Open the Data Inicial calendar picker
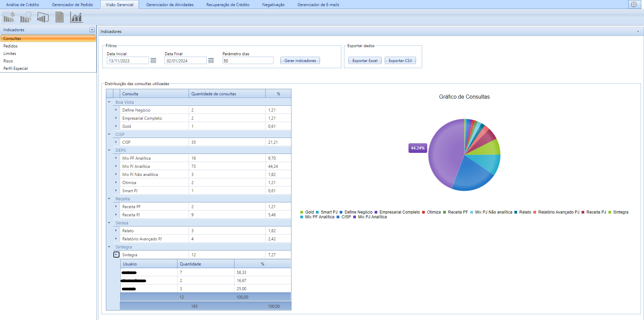This screenshot has width=644, height=320. [153, 60]
